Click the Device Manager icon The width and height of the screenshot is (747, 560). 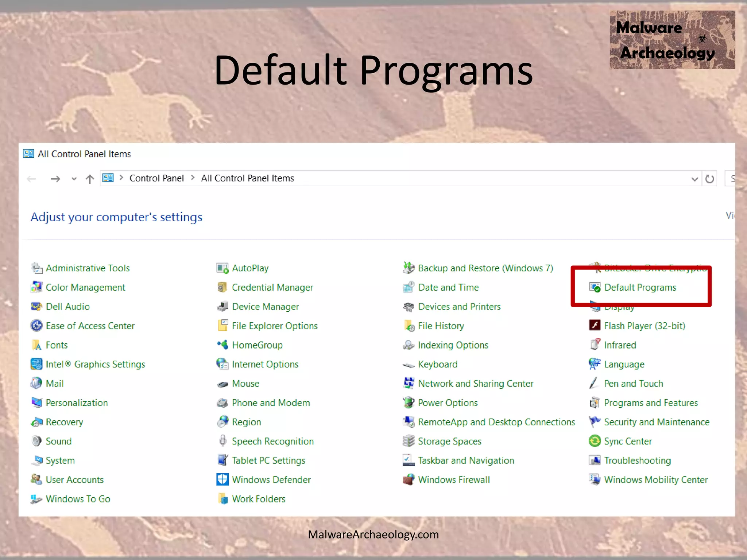[x=222, y=307]
